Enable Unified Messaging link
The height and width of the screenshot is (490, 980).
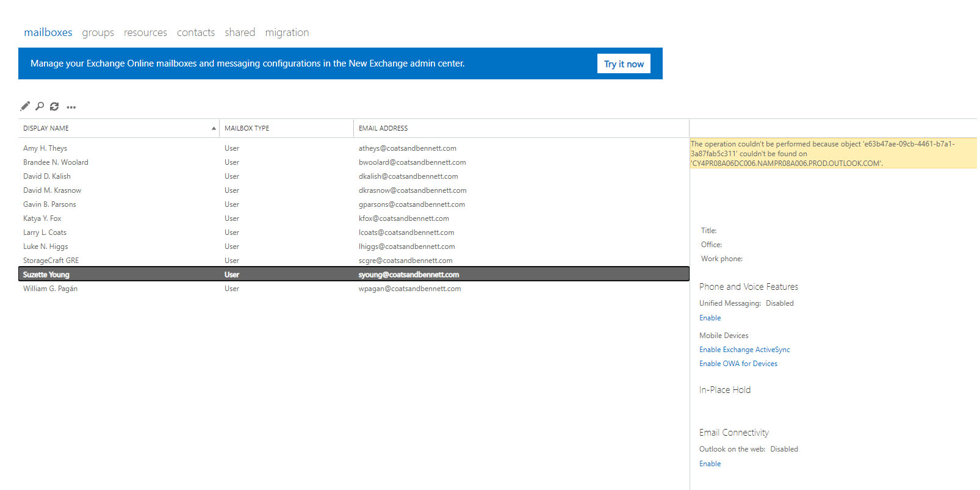(x=710, y=318)
